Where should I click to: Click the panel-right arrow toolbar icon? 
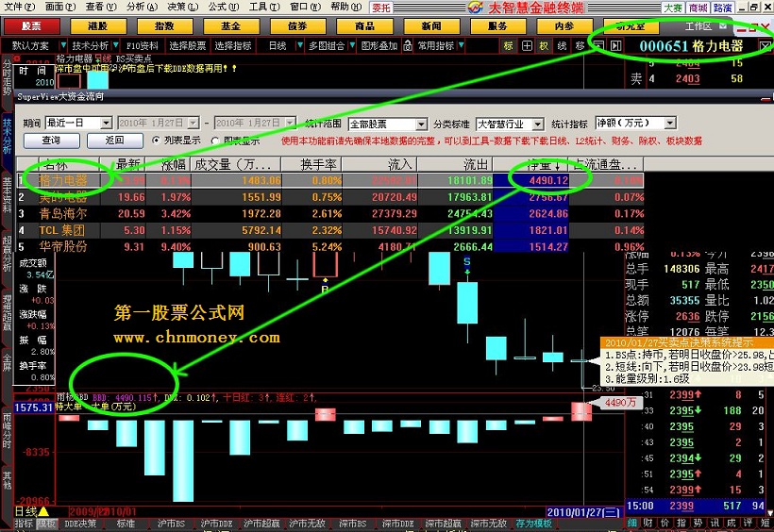point(616,46)
